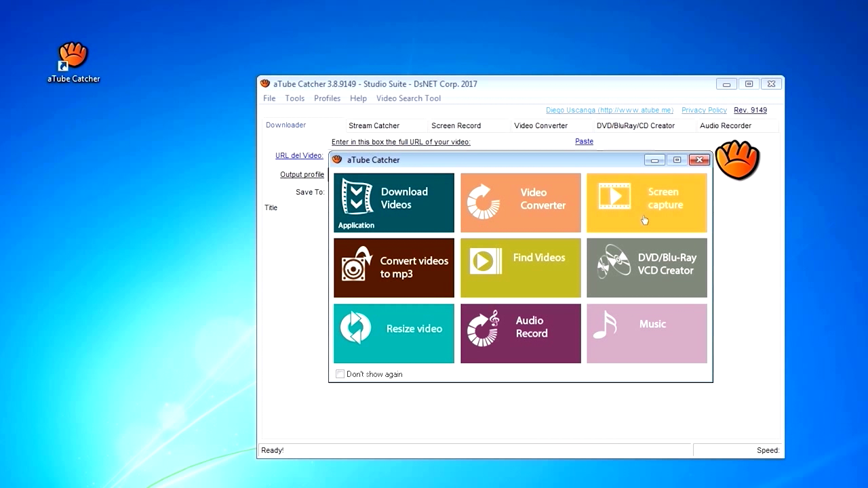Open the Download Videos tile
The width and height of the screenshot is (868, 488).
[394, 203]
